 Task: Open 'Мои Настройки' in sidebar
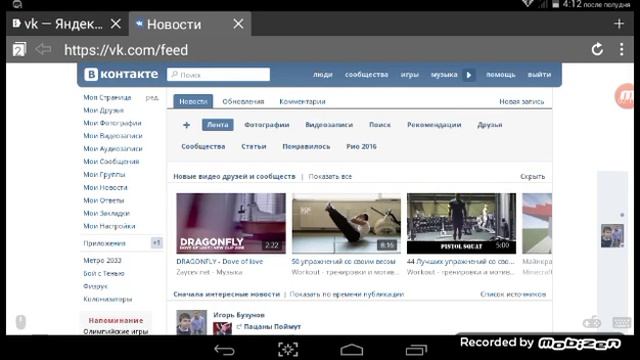click(109, 226)
